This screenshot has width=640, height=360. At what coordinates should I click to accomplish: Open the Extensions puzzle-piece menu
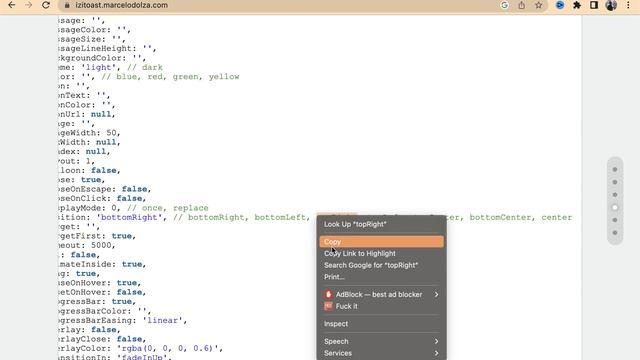pos(577,5)
